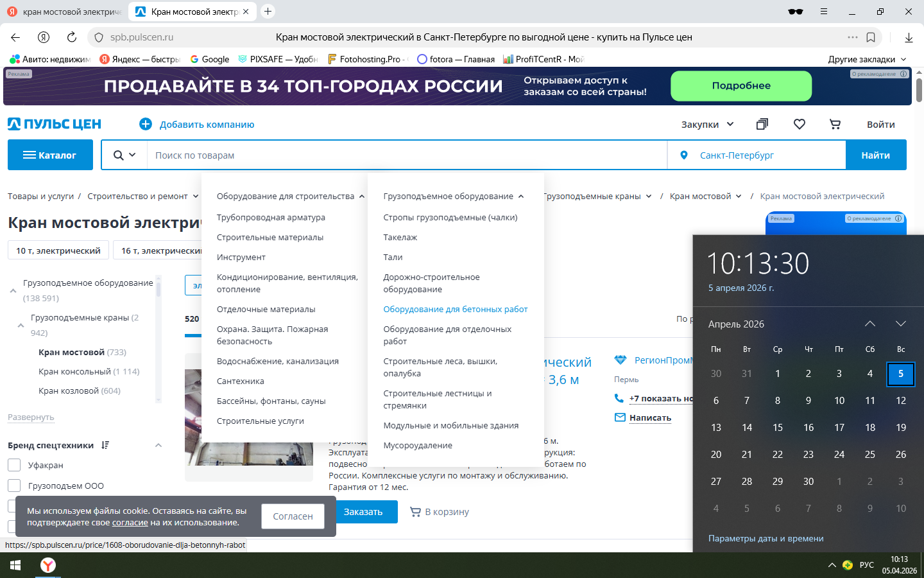The image size is (924, 578).
Task: Click the Санкт-Петербург city field
Action: pos(757,155)
